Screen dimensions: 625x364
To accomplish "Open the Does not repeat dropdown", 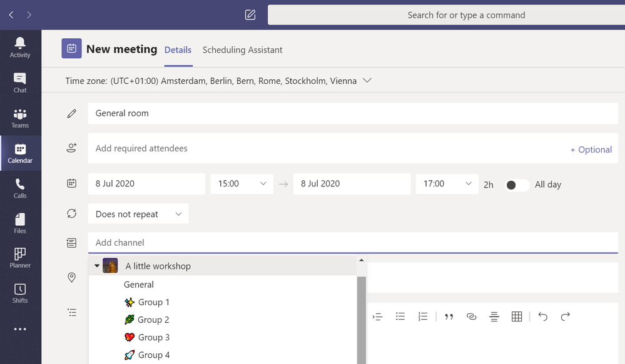I will coord(138,214).
